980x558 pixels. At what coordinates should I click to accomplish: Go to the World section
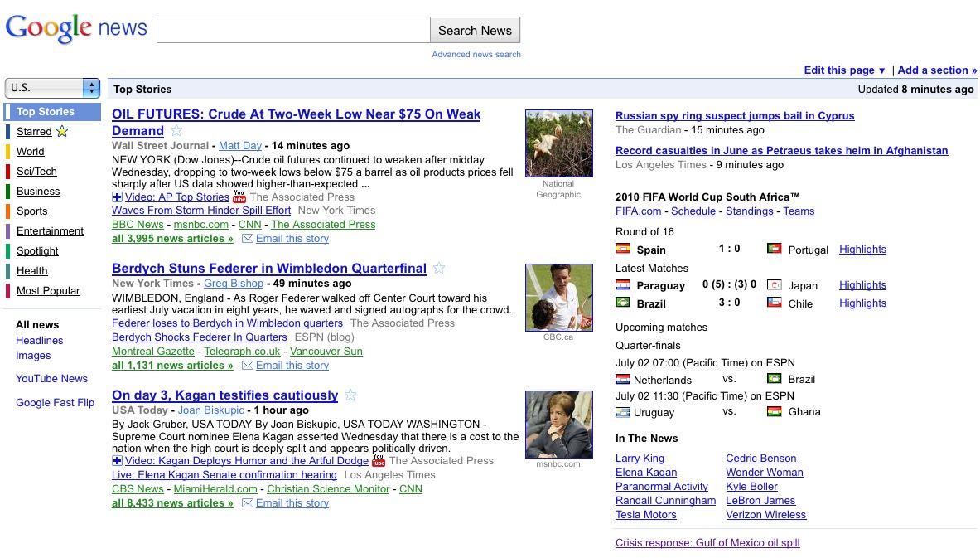coord(30,152)
